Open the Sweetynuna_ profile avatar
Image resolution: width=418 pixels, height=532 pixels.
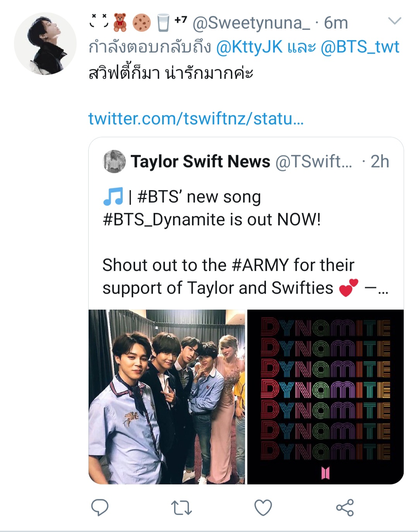[x=45, y=43]
